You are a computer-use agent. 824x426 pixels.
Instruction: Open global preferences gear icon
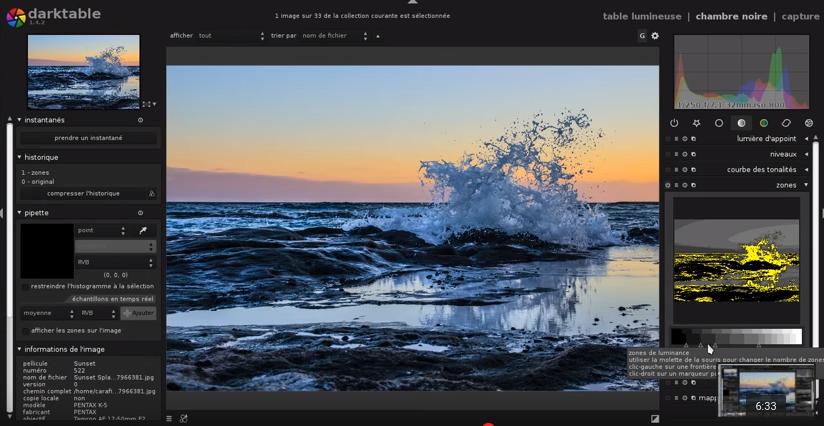[x=655, y=36]
